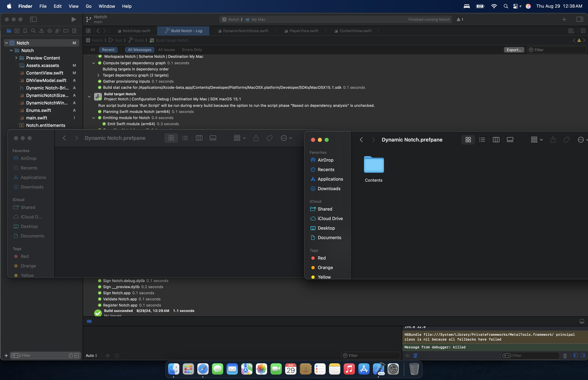
Task: Click the build log Filter field
Action: (557, 50)
